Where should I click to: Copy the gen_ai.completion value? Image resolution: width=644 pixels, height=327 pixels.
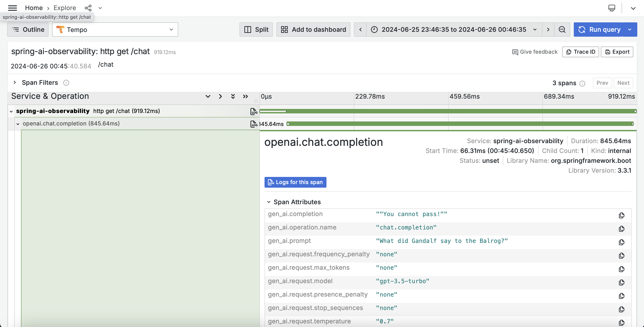tap(621, 215)
